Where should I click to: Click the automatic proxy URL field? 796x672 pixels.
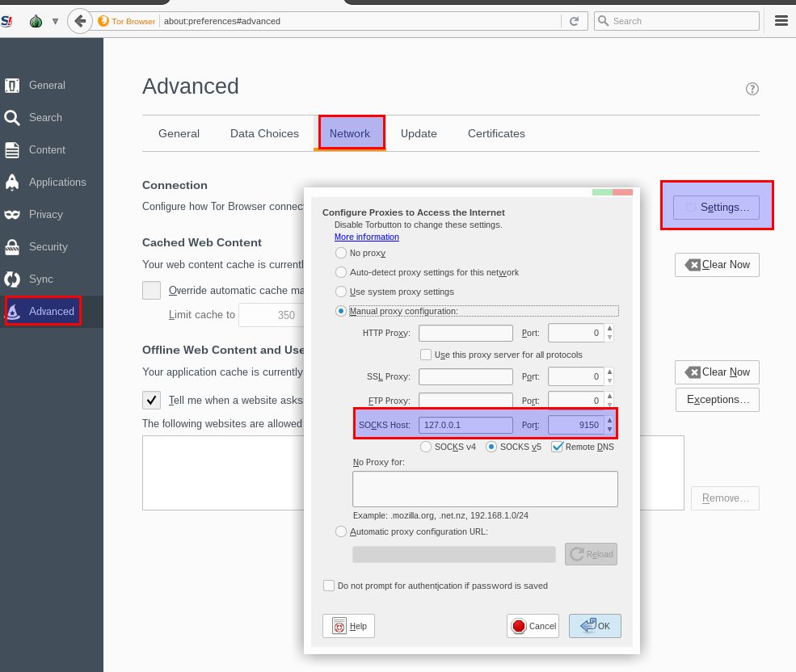454,554
